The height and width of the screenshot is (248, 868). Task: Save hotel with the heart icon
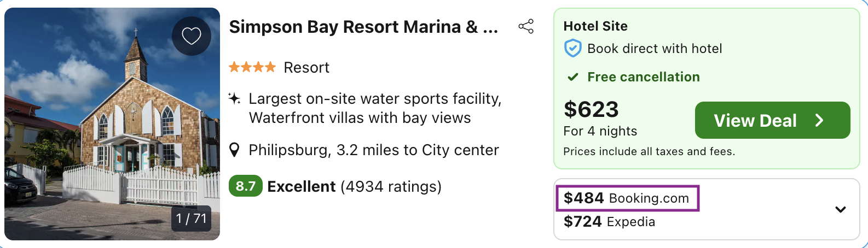click(192, 36)
